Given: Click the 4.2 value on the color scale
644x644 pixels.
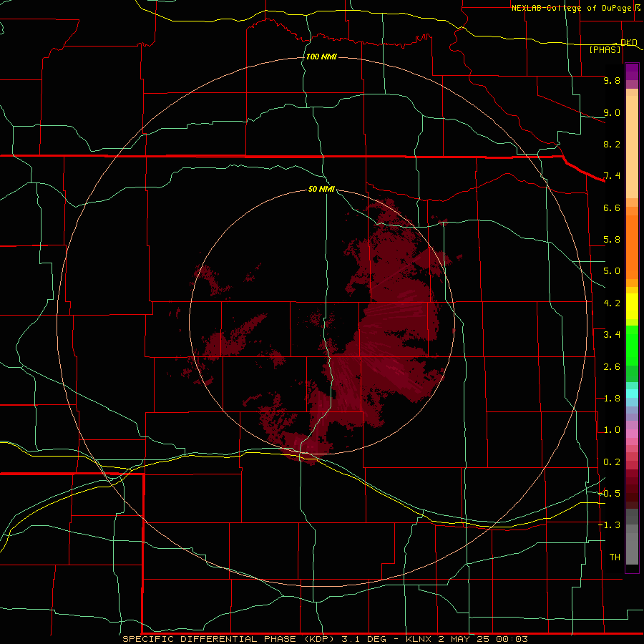Looking at the screenshot, I should point(612,303).
